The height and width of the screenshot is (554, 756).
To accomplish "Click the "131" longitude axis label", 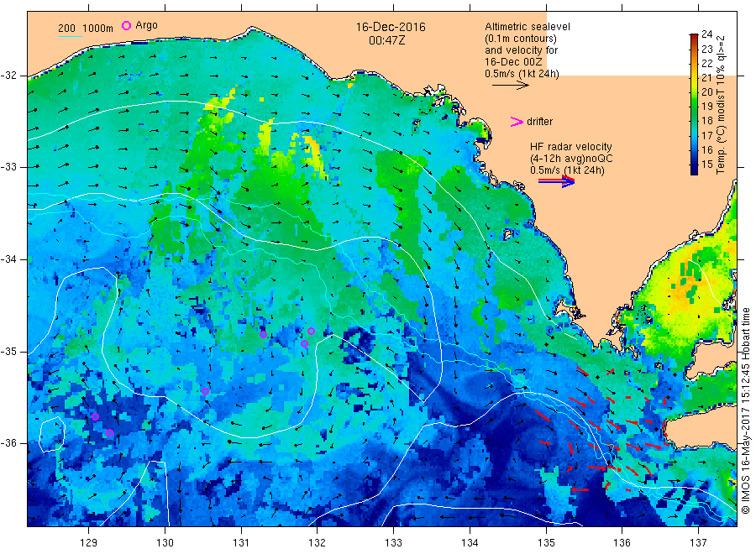I will 241,542.
